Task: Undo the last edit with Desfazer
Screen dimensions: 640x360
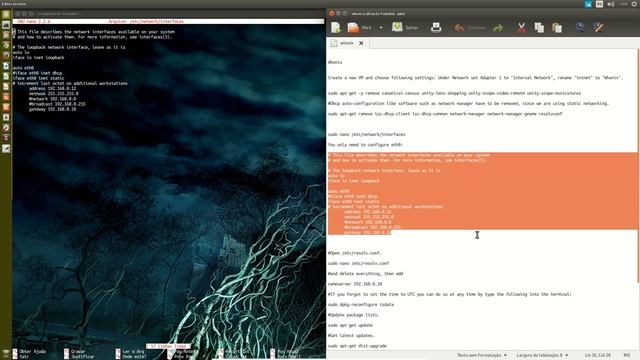Action: [x=469, y=28]
